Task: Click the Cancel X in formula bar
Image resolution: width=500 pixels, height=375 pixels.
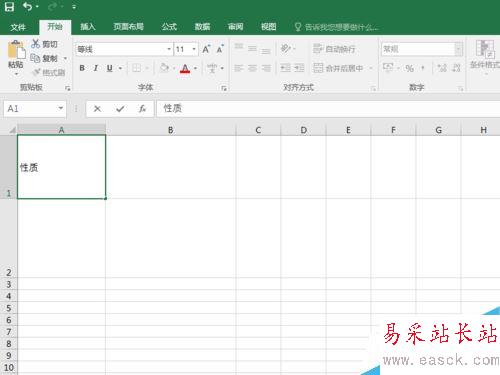Action: pyautogui.click(x=97, y=109)
